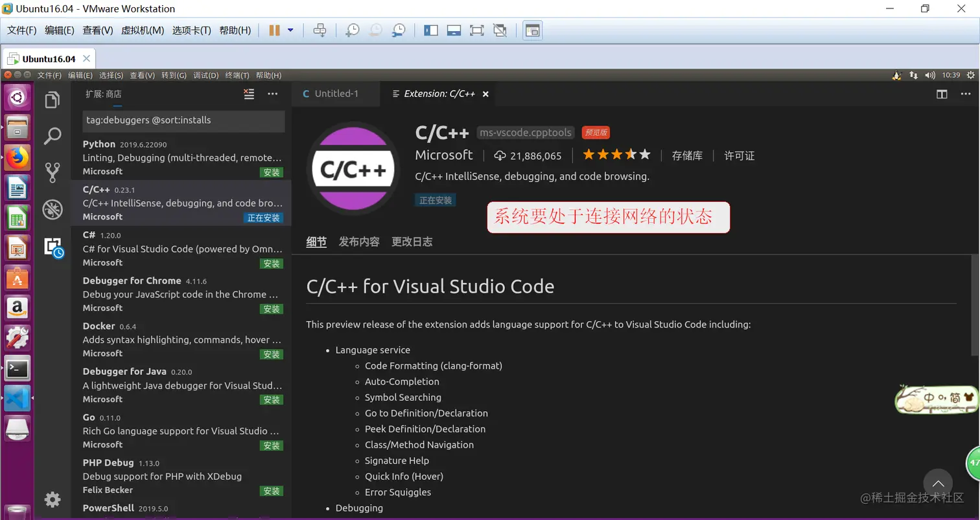Install the Debugger for Java extension
The width and height of the screenshot is (980, 520).
271,400
